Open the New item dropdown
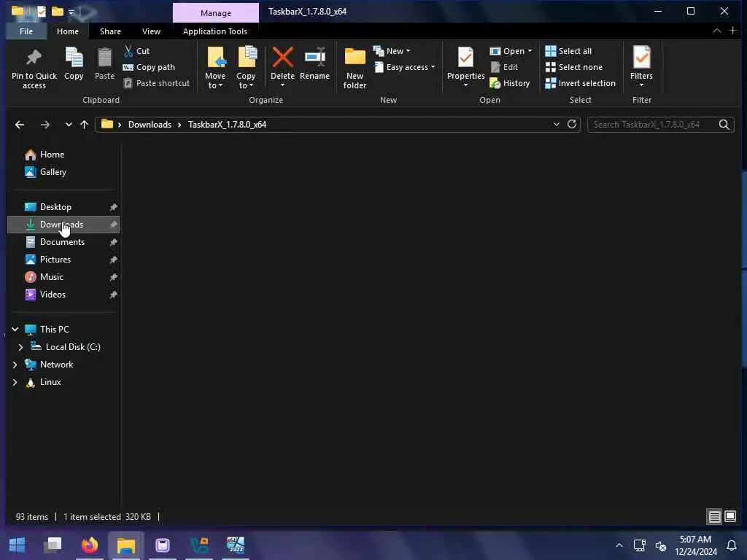The image size is (747, 560). coord(392,51)
